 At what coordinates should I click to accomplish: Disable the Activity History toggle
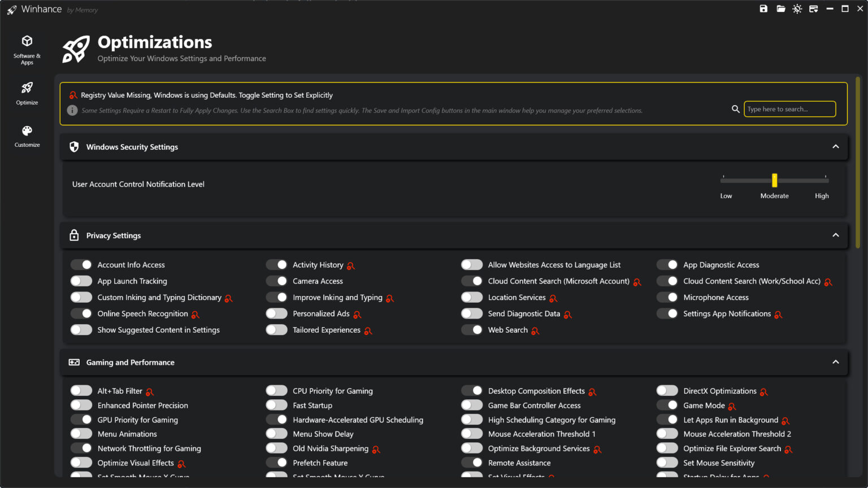pos(276,264)
